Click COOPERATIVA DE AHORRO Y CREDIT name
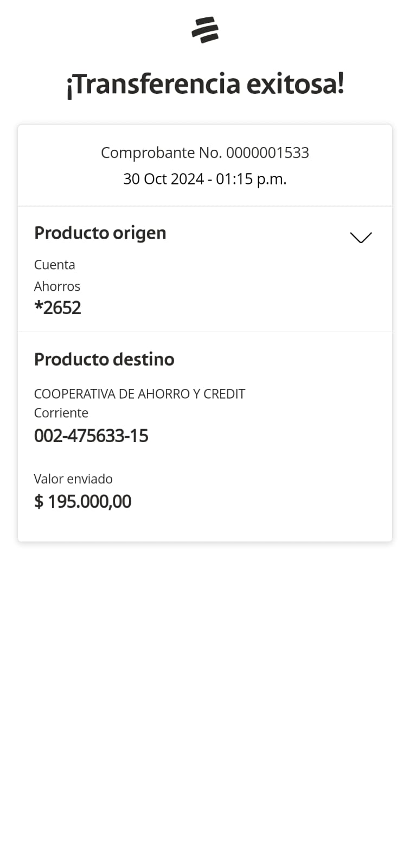Screen dimensions: 410x868 point(139,394)
